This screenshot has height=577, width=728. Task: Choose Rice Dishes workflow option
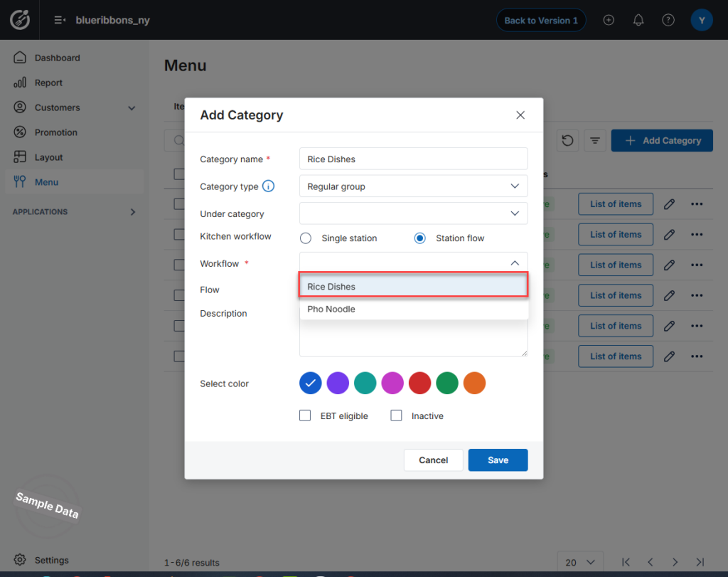[413, 287]
